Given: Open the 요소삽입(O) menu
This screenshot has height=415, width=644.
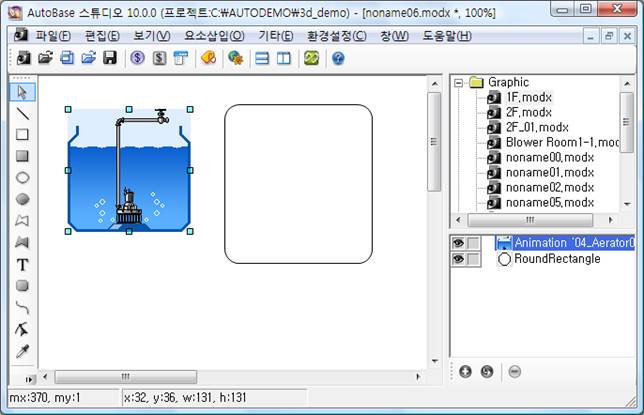Looking at the screenshot, I should [x=214, y=36].
